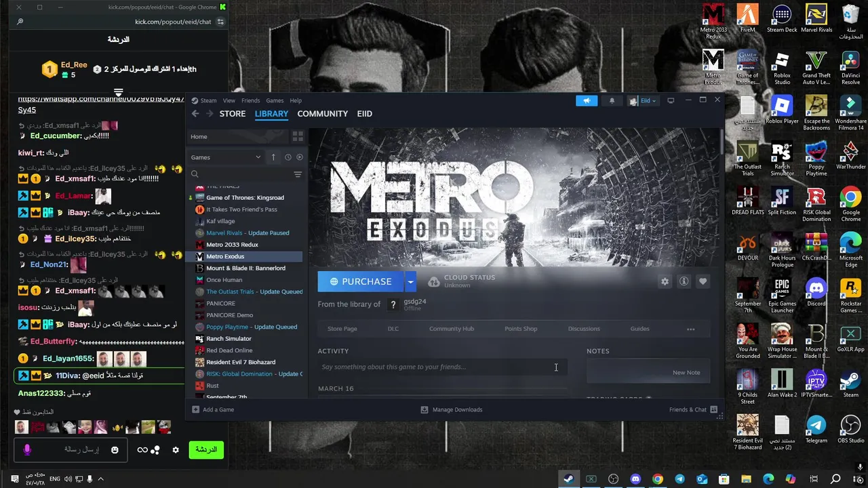This screenshot has width=868, height=488.
Task: Create a New Note
Action: tap(686, 372)
